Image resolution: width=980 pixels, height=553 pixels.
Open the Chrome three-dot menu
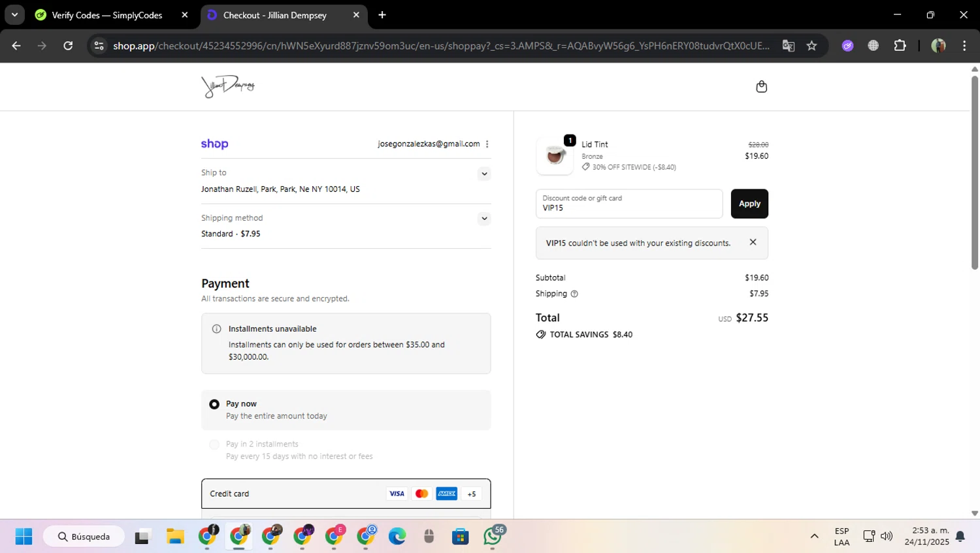(x=964, y=46)
